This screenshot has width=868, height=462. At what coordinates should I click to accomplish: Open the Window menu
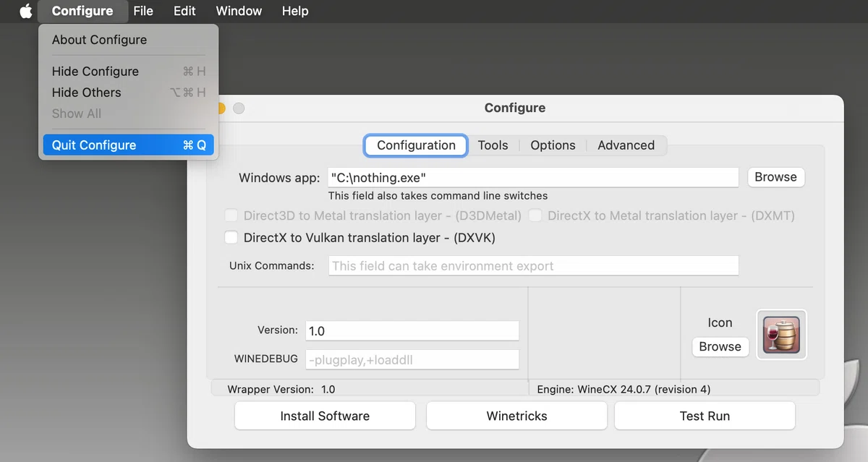239,11
